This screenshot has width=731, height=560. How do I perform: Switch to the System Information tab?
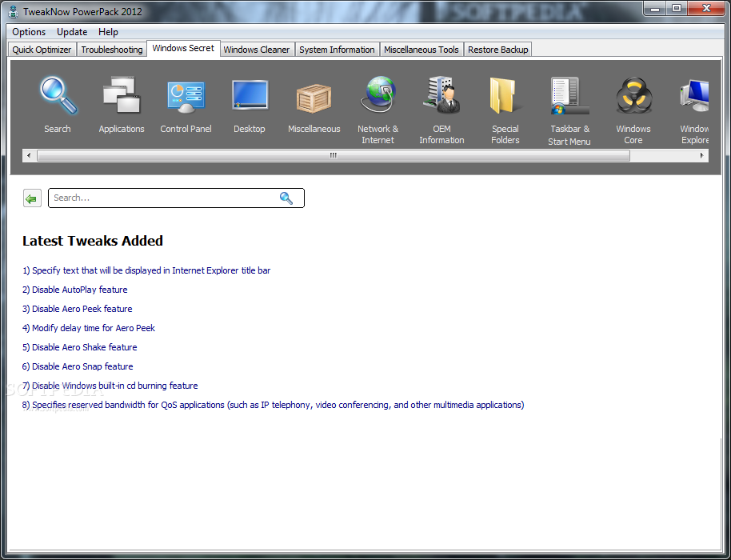(337, 50)
